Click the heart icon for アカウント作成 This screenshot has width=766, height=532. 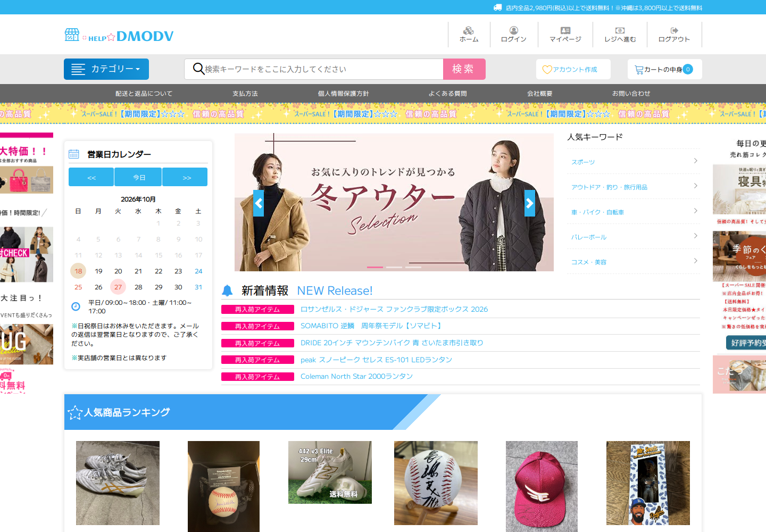(547, 70)
